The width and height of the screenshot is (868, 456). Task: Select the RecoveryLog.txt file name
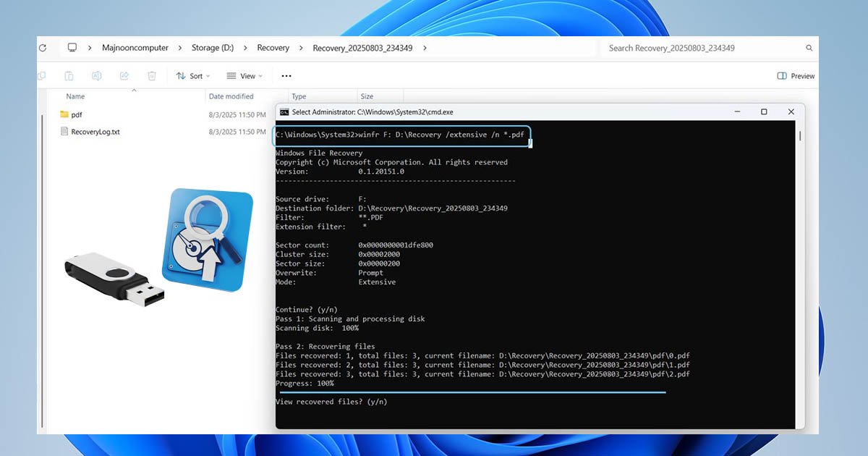tap(95, 132)
